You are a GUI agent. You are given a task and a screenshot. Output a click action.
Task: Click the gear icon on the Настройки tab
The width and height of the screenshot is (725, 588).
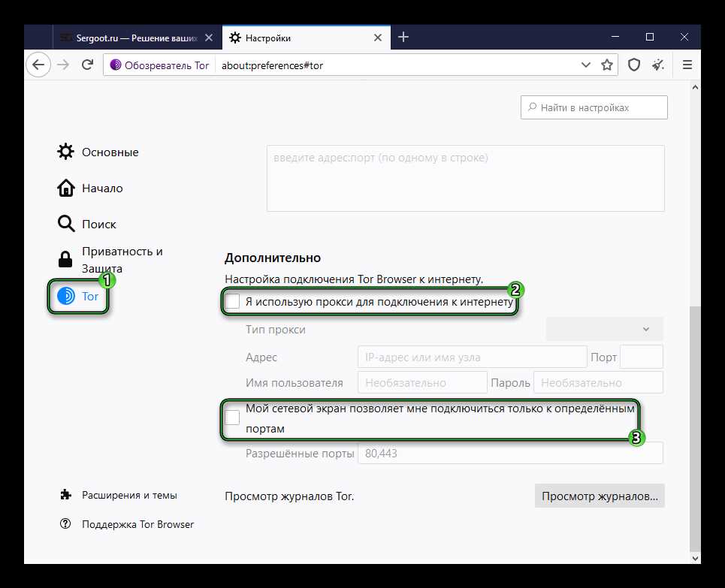pyautogui.click(x=235, y=38)
